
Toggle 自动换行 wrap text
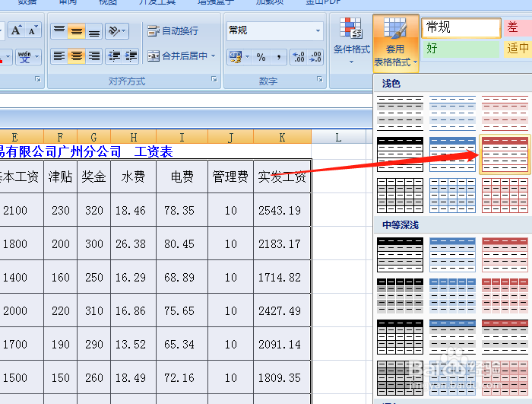pos(173,31)
